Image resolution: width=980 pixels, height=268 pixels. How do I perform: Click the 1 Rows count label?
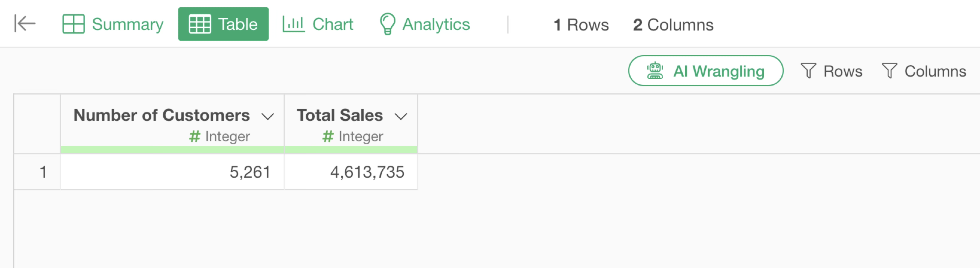click(581, 25)
